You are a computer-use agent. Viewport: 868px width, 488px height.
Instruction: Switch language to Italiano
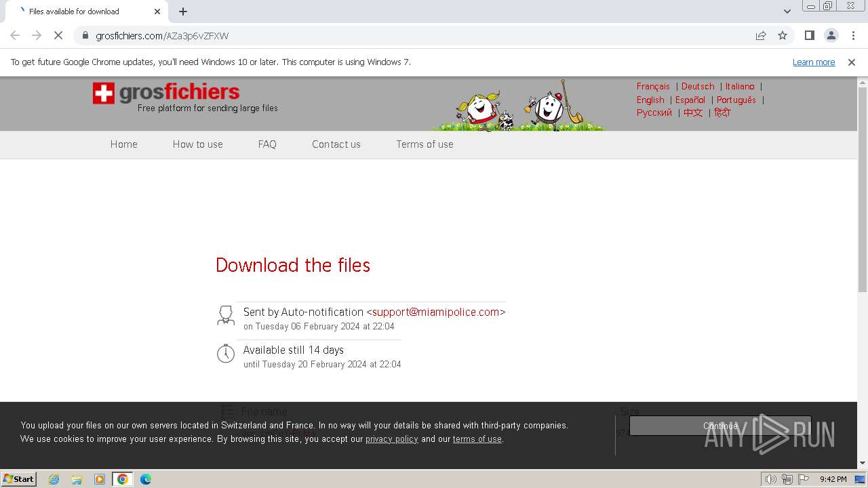(740, 87)
